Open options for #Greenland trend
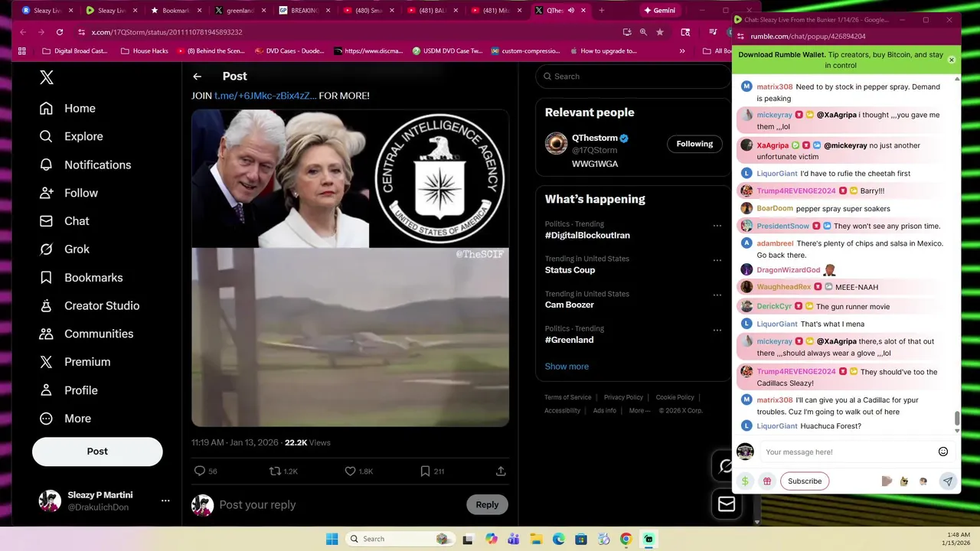This screenshot has width=980, height=551. [717, 330]
